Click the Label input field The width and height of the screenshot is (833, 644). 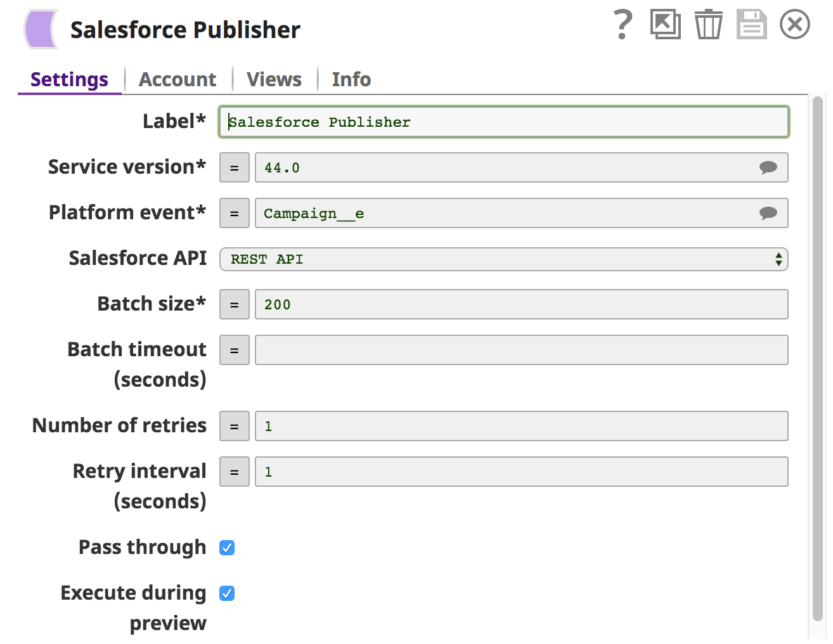coord(504,122)
